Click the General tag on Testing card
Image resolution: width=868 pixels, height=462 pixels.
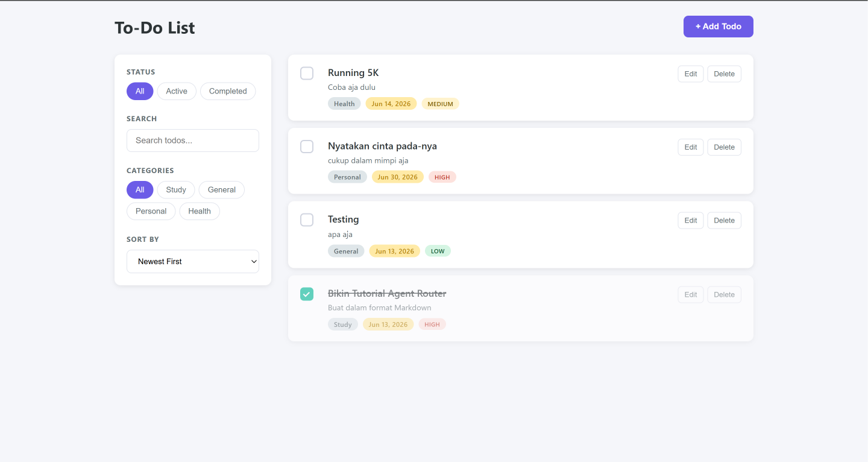(346, 251)
